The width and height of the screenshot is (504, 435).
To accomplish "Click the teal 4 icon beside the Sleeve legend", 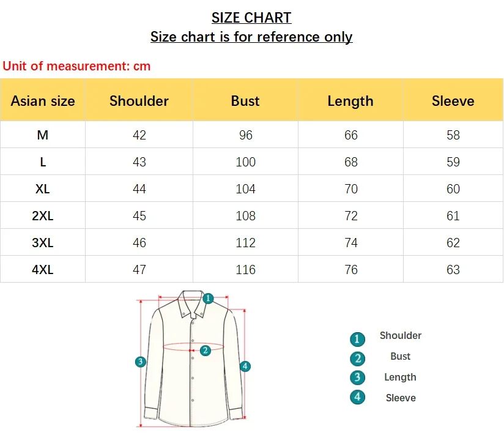I will [x=357, y=397].
